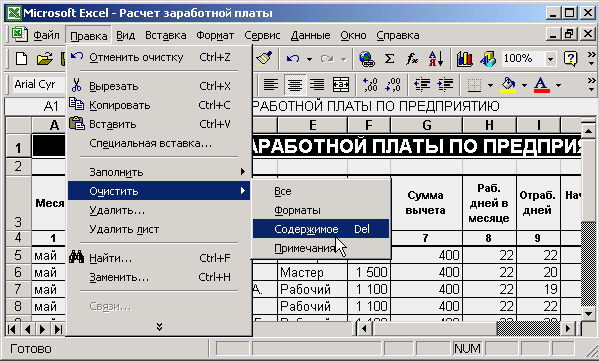Image resolution: width=599 pixels, height=361 pixels.
Task: Open the 100% zoom dropdown
Action: pyautogui.click(x=550, y=59)
